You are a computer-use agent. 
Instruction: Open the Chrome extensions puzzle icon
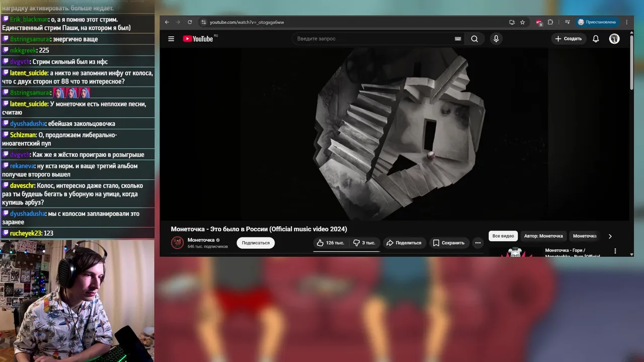[x=550, y=22]
